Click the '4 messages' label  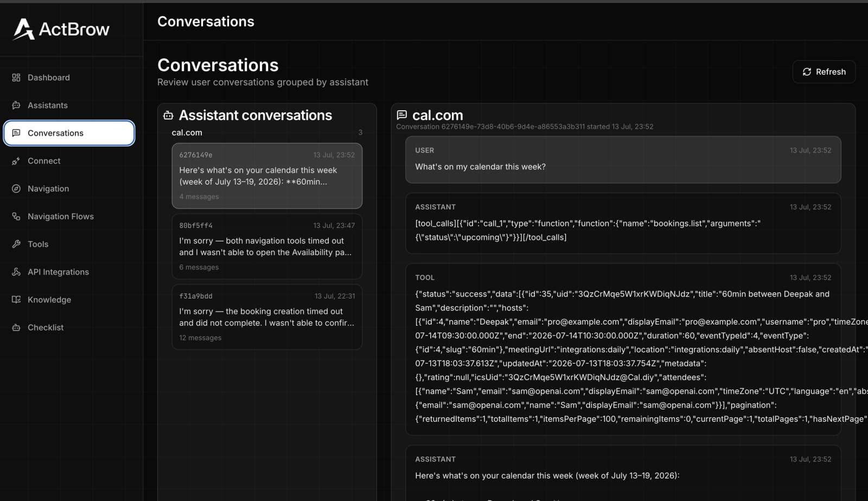coord(199,196)
